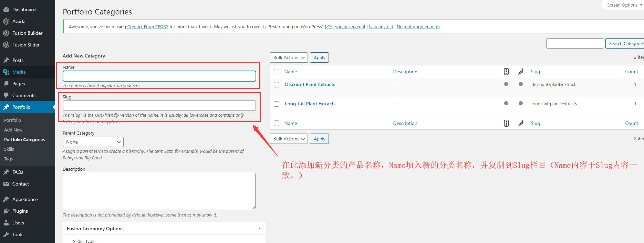Click the Contact Form CFDB7 link
Screen dimensions: 644x243
tap(147, 27)
